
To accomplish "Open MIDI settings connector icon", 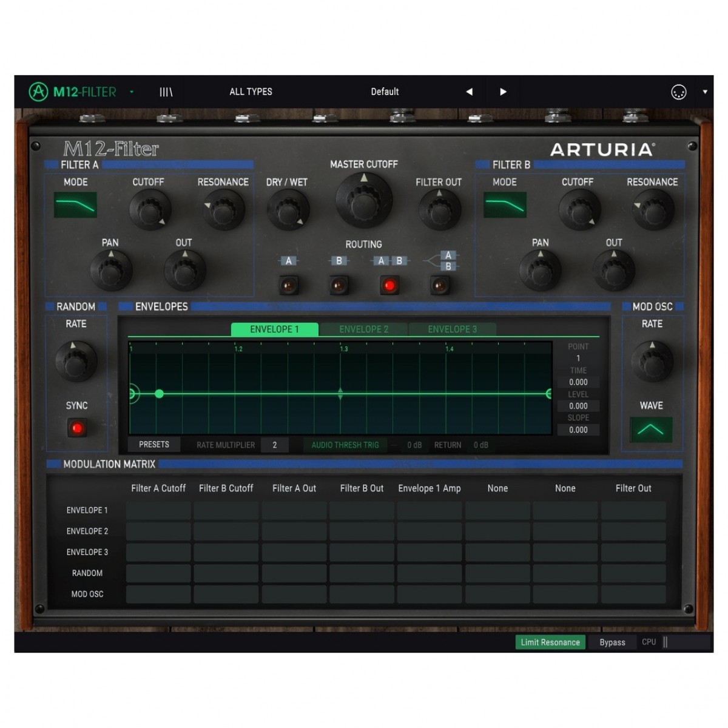I will pyautogui.click(x=678, y=92).
